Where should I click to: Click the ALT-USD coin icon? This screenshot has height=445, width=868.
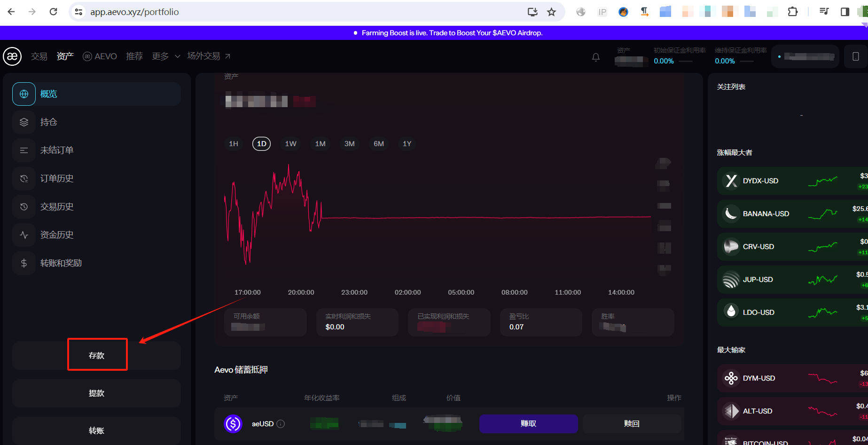[731, 411]
